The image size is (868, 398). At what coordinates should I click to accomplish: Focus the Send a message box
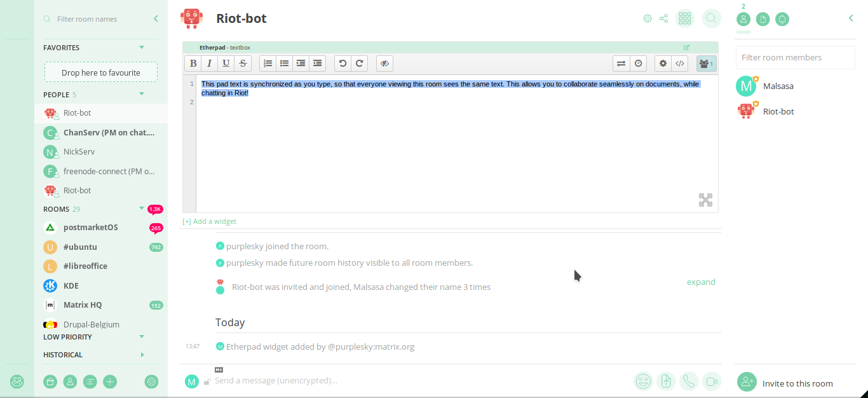[x=419, y=381]
